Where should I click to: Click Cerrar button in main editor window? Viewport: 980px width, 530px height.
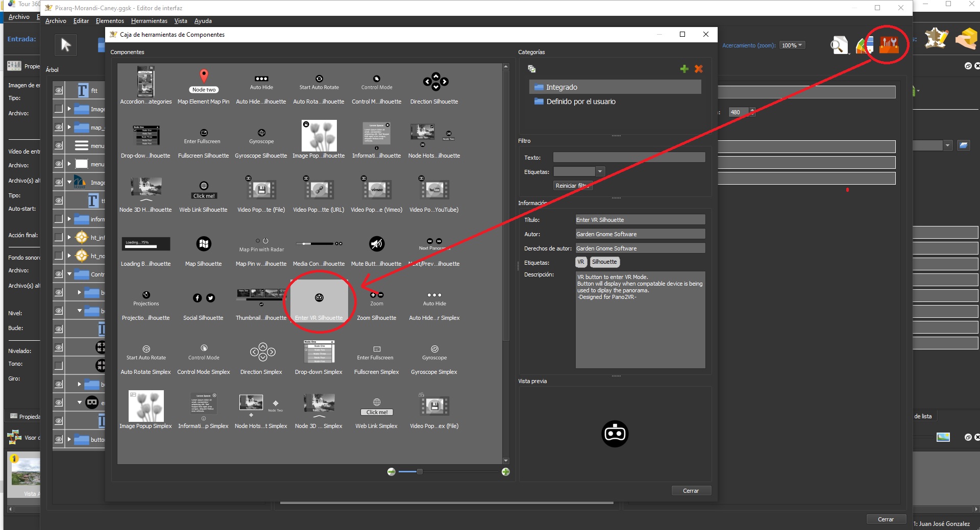click(x=886, y=519)
